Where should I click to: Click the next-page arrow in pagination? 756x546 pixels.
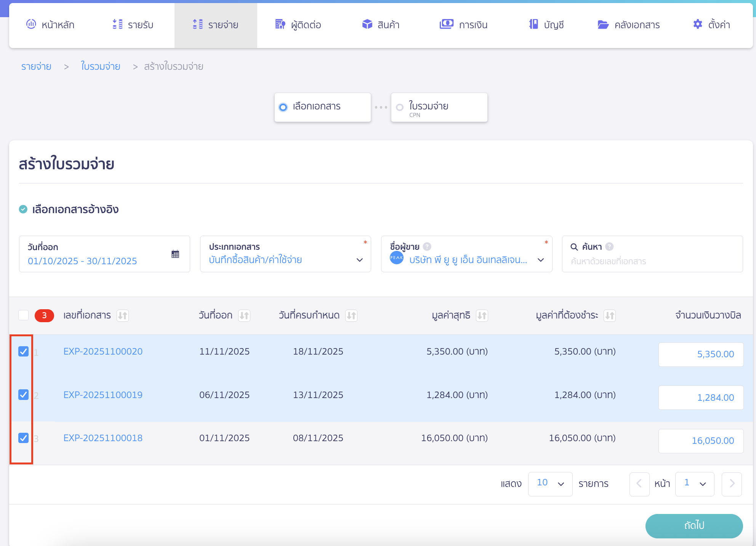click(x=732, y=484)
